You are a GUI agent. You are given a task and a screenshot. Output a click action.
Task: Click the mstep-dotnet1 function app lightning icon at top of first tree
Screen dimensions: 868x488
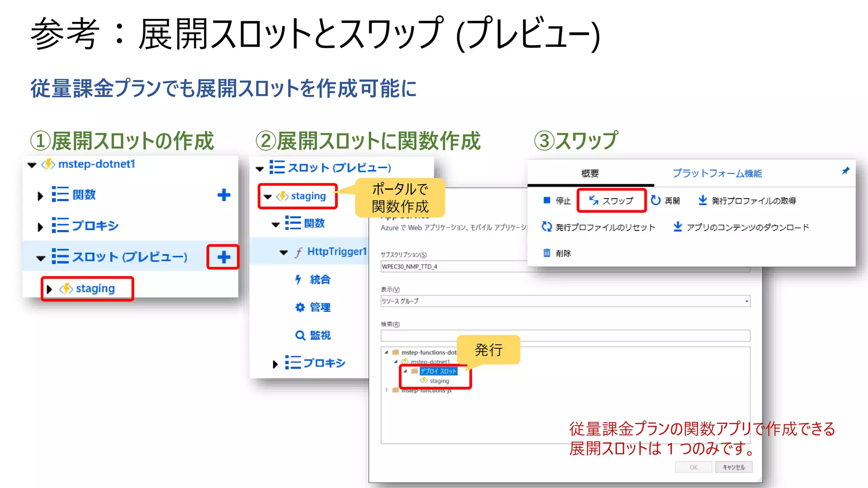pyautogui.click(x=48, y=164)
